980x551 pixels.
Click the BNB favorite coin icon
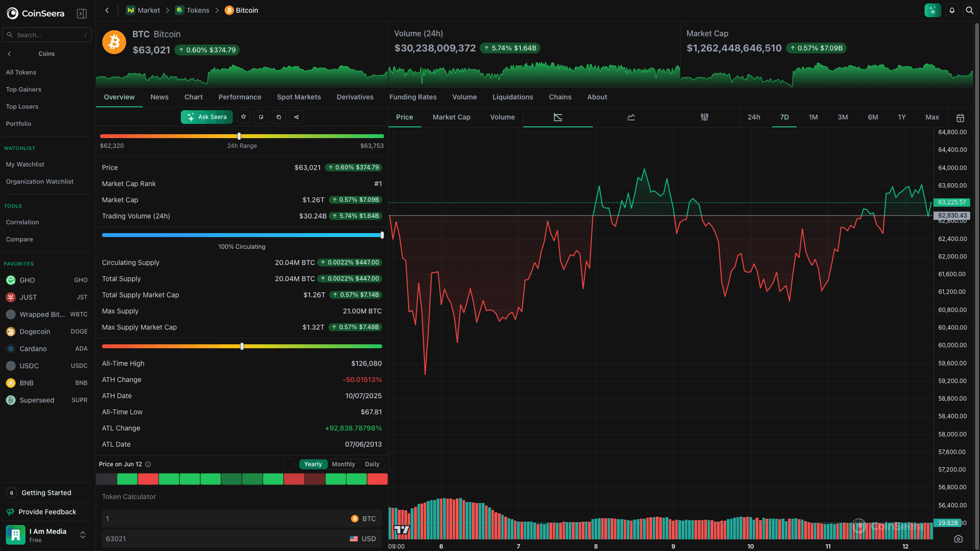pyautogui.click(x=11, y=383)
